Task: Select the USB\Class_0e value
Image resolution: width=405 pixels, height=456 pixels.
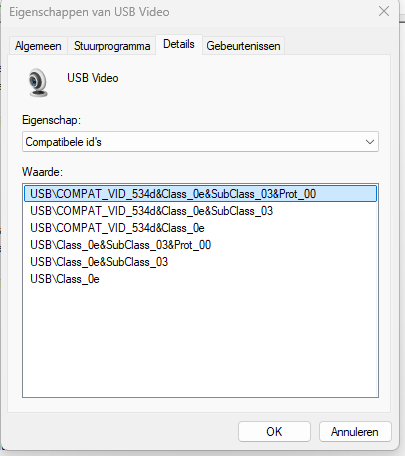Action: (65, 279)
